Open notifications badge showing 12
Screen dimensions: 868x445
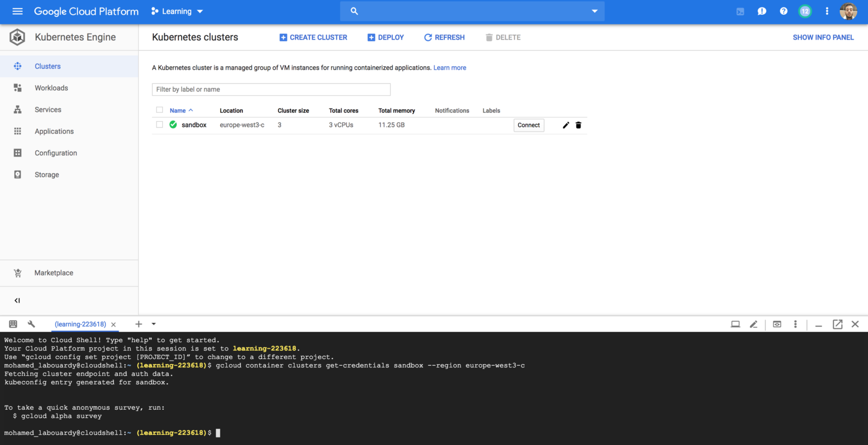click(805, 11)
